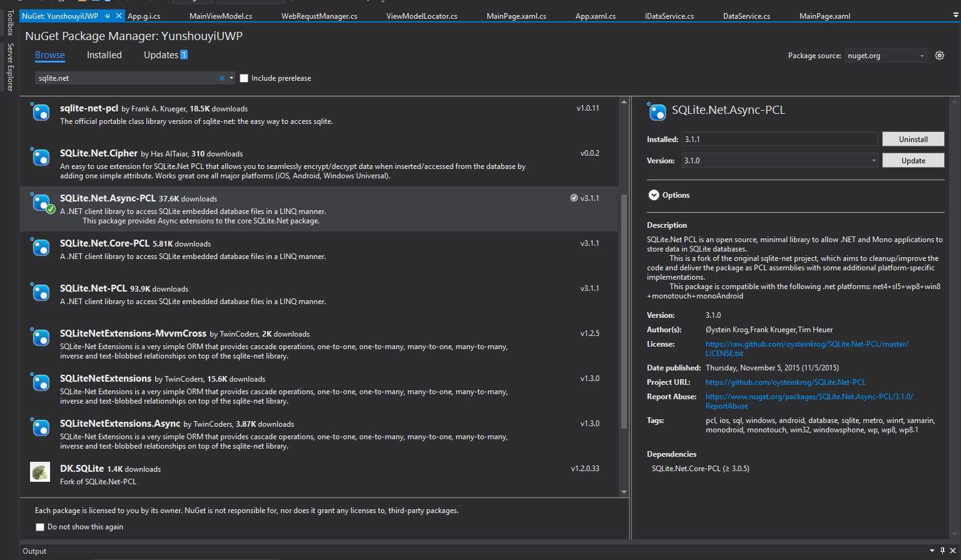Screen dimensions: 961x560
Task: Switch to the Updates tab
Action: pos(161,55)
